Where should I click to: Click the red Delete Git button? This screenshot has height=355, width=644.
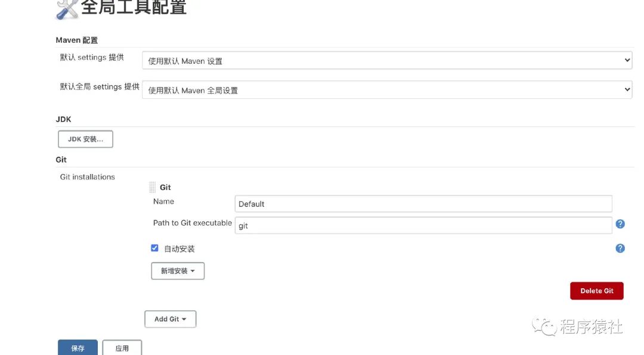(x=597, y=291)
